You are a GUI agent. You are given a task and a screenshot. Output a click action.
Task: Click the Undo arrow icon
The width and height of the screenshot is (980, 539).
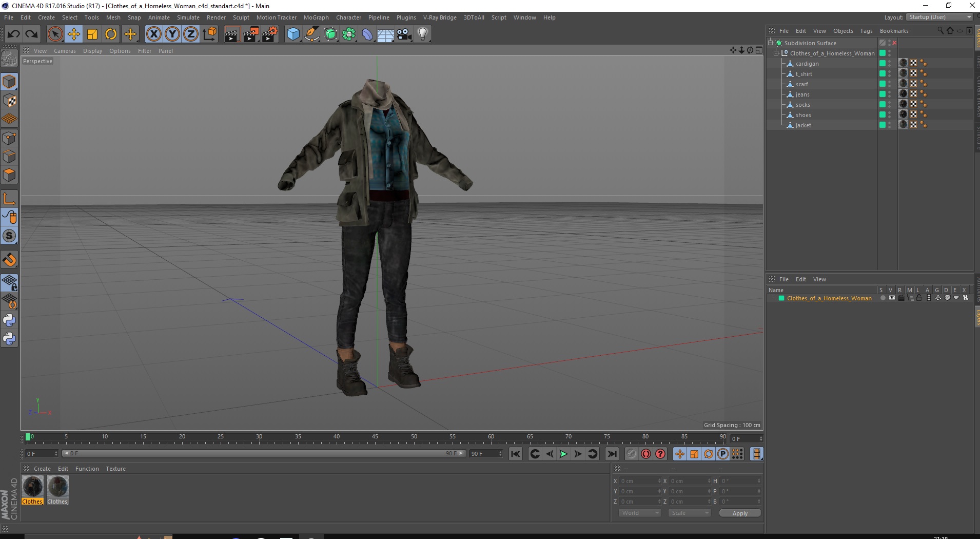14,34
